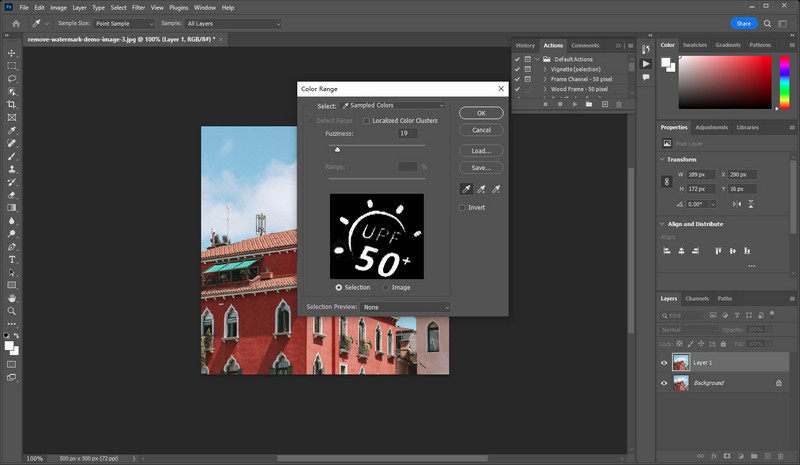Create new action set folder icon
This screenshot has height=465, width=800.
pos(589,104)
